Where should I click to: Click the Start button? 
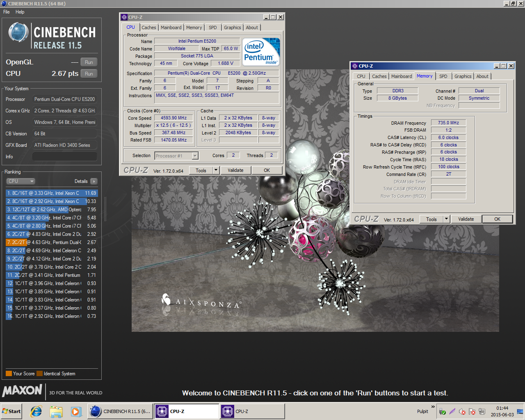(x=11, y=411)
